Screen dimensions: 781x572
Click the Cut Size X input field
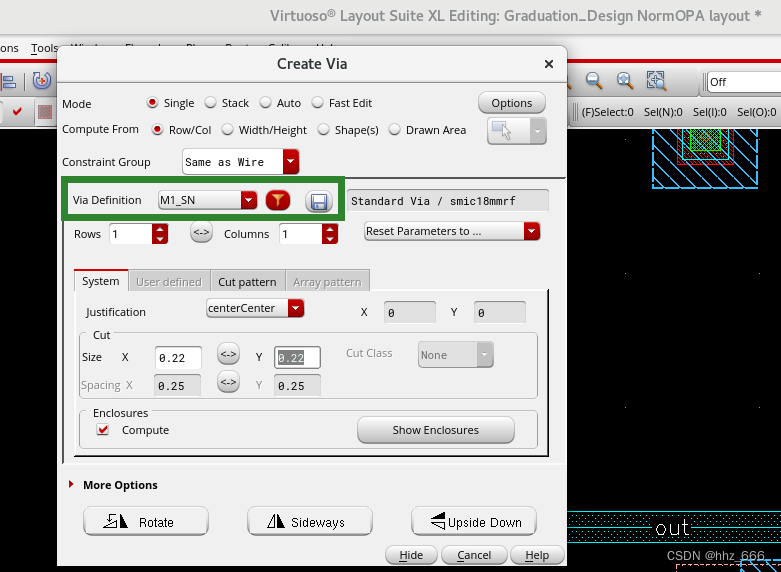(178, 357)
